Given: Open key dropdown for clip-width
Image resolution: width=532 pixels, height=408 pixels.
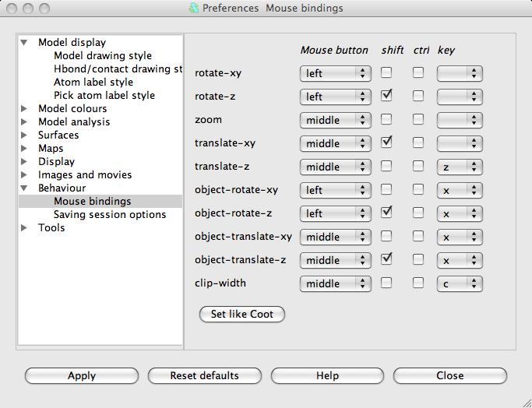Looking at the screenshot, I should click(460, 284).
